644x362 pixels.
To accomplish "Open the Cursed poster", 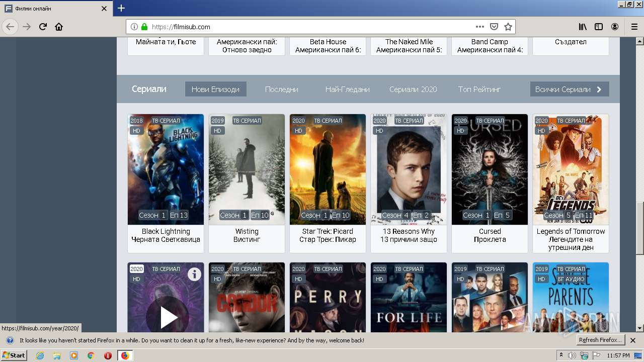I will tap(490, 169).
